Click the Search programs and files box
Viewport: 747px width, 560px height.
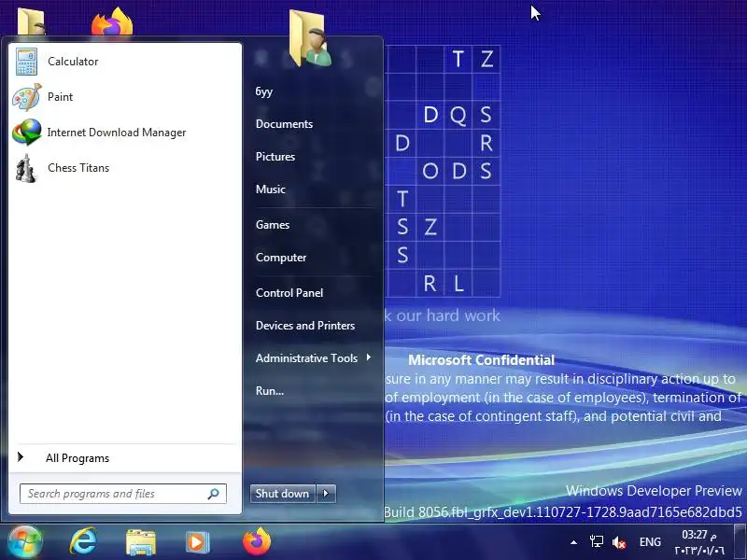(x=123, y=494)
